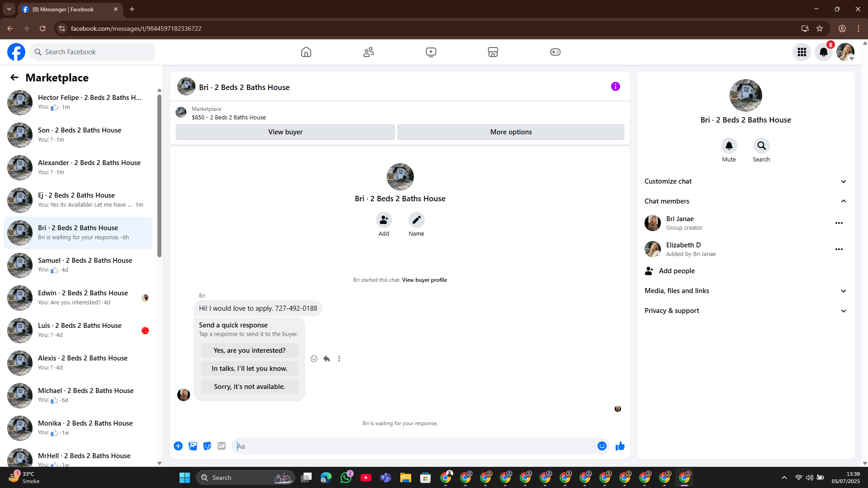Toggle conversation information purple icon

pos(616,86)
